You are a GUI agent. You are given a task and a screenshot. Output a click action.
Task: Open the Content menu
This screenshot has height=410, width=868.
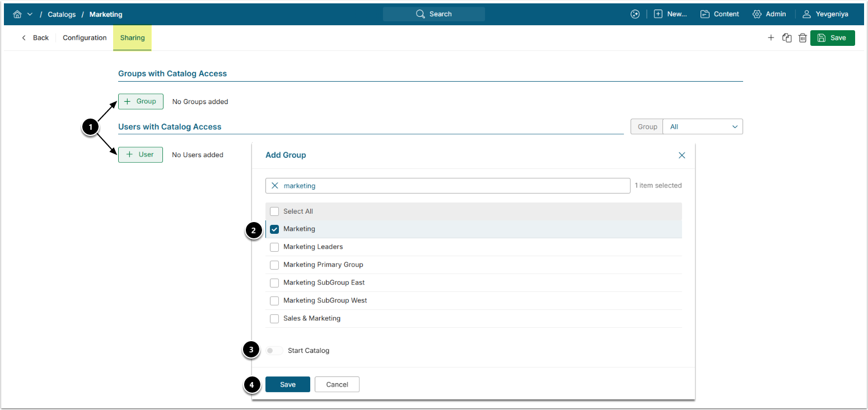tap(720, 14)
